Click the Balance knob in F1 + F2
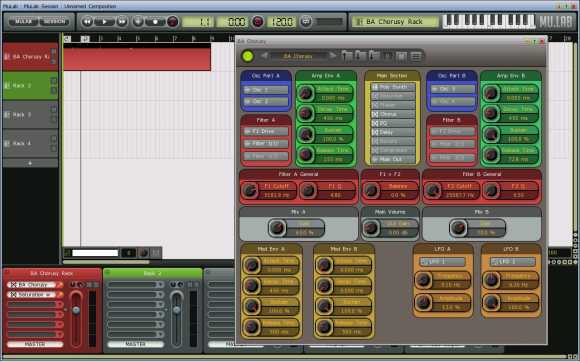Screen dimensions: 580x362 pyautogui.click(x=371, y=190)
